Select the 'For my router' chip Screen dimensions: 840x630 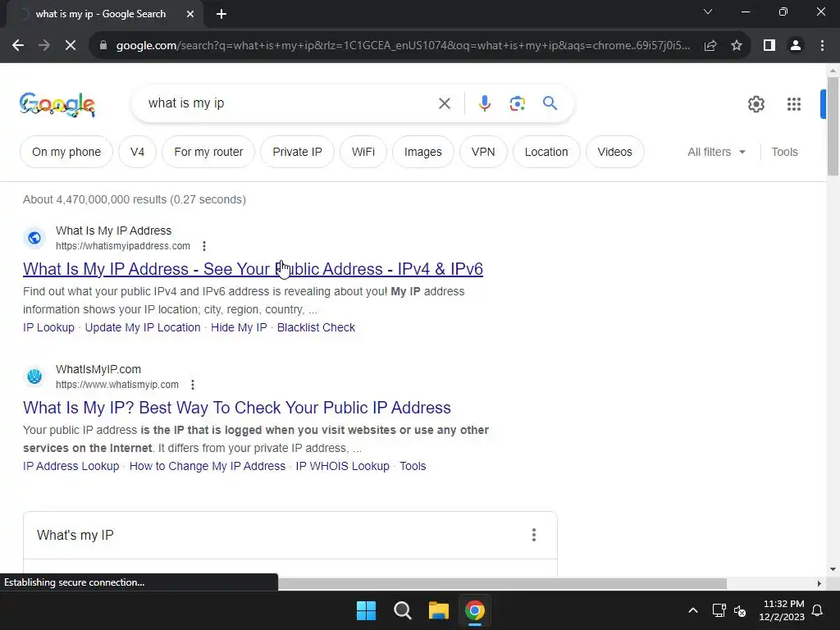click(208, 152)
